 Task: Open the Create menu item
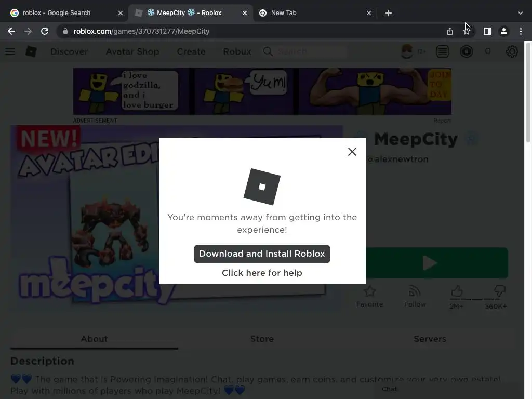(191, 51)
